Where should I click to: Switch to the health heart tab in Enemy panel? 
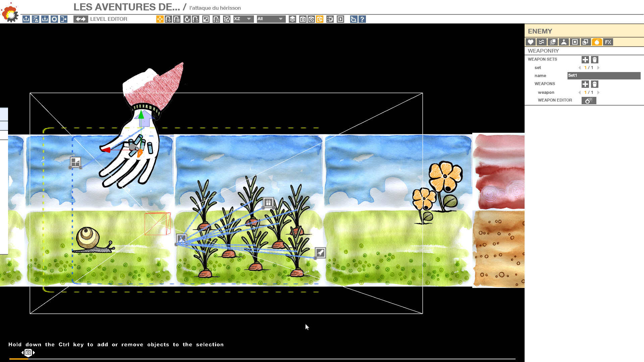(531, 42)
